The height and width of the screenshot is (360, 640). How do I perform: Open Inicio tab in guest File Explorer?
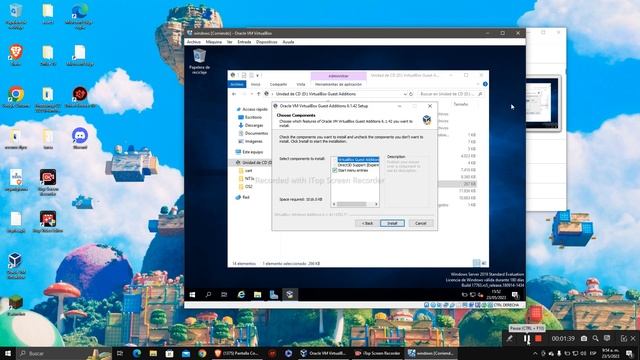click(x=256, y=84)
